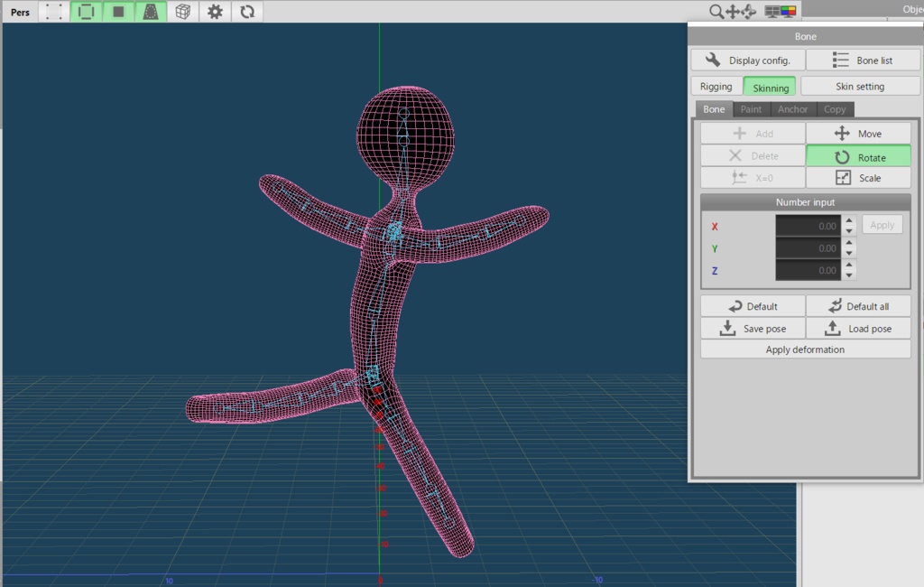Screen dimensions: 924x587
Task: Click the X value input field
Action: click(x=808, y=226)
